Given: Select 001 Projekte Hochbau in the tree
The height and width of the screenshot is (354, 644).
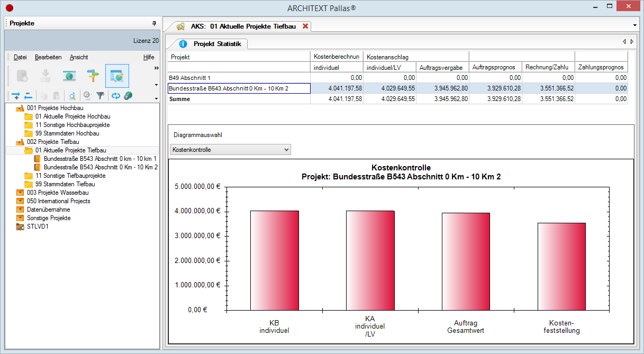Looking at the screenshot, I should click(x=55, y=108).
